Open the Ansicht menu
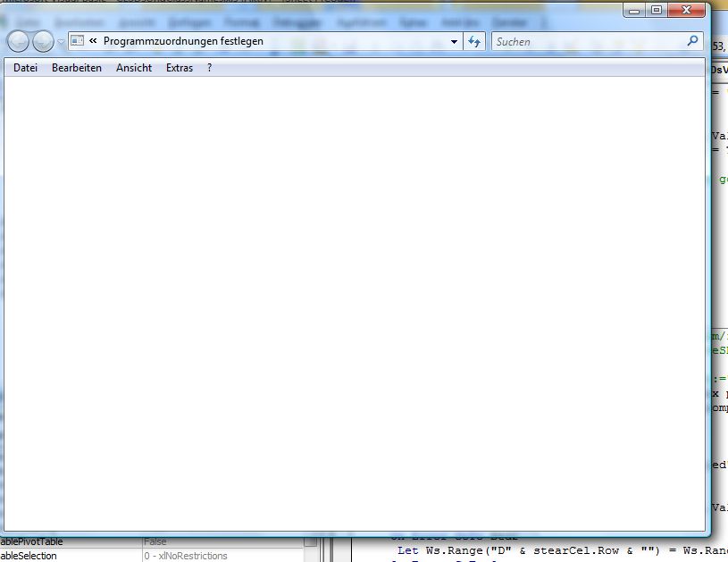This screenshot has width=728, height=562. [x=134, y=68]
